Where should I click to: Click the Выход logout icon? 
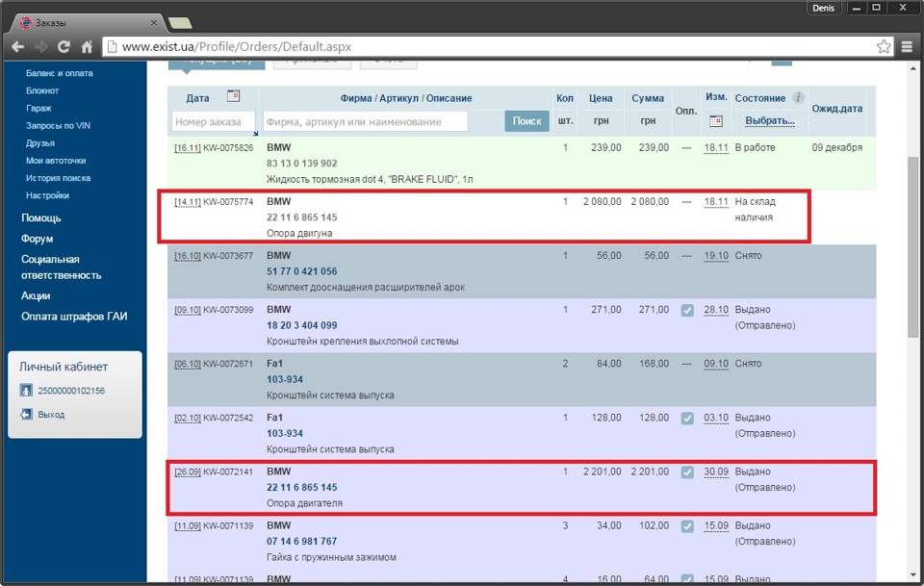26,414
